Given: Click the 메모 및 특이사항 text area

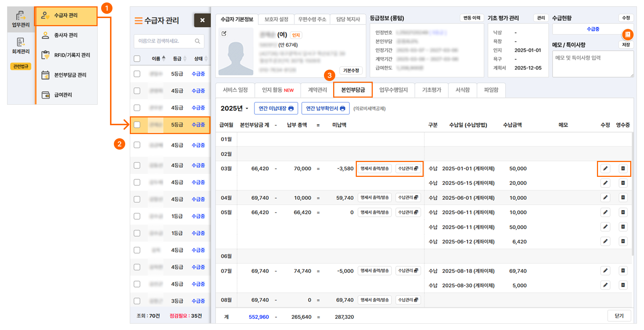Looking at the screenshot, I should (x=592, y=64).
